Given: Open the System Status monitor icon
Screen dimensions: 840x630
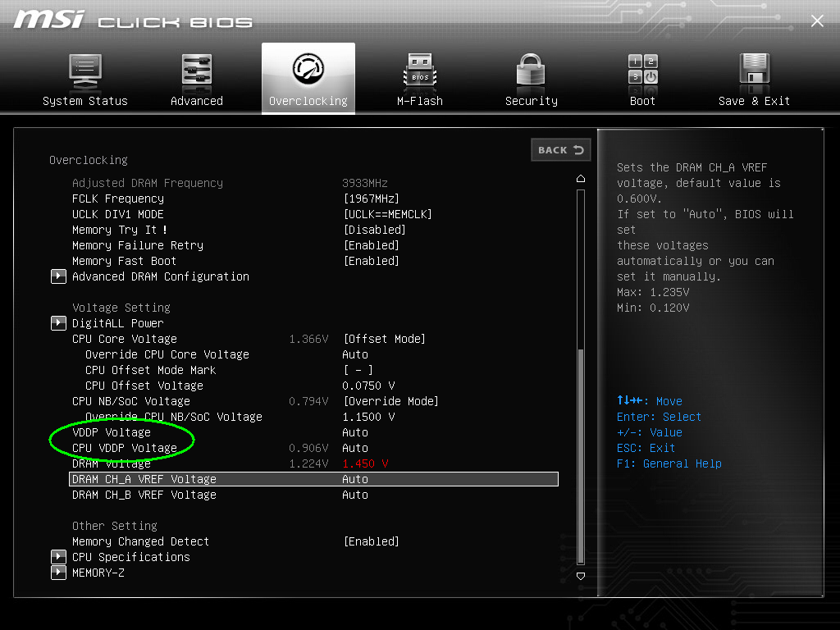Looking at the screenshot, I should tap(85, 72).
